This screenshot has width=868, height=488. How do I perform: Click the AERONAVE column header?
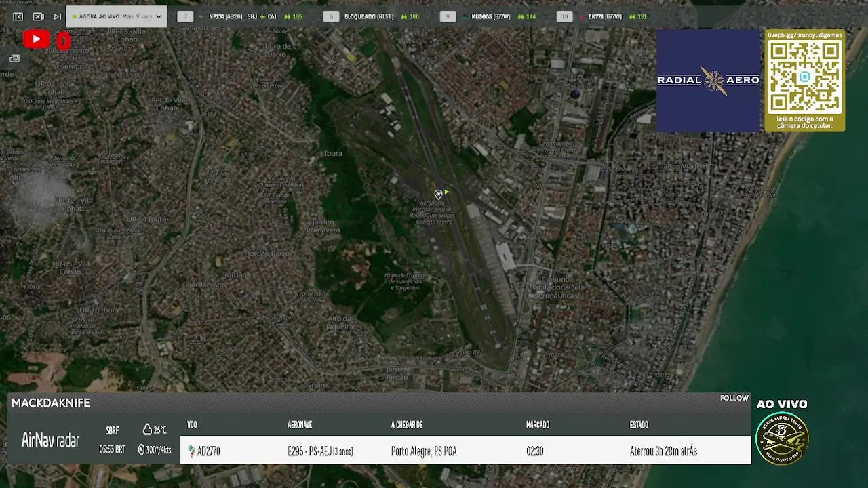[300, 425]
